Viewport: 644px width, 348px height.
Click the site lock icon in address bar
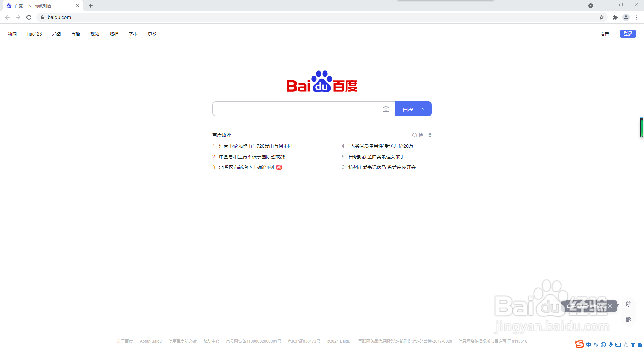[42, 17]
